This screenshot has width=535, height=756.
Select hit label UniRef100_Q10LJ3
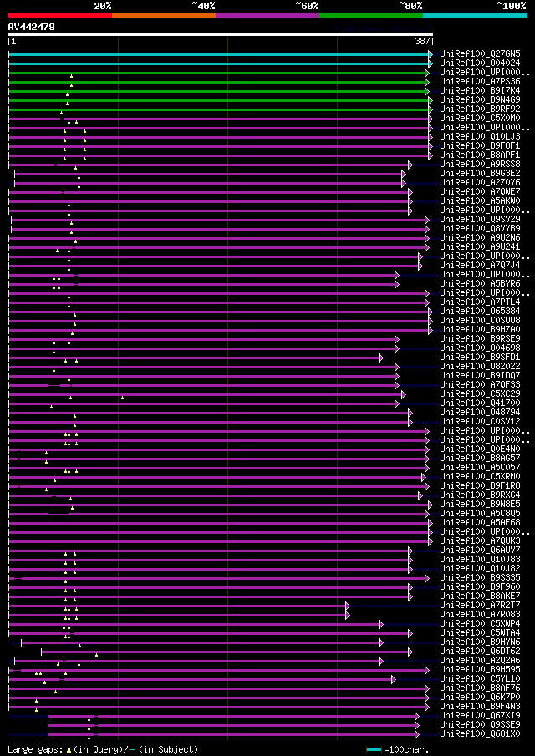480,137
